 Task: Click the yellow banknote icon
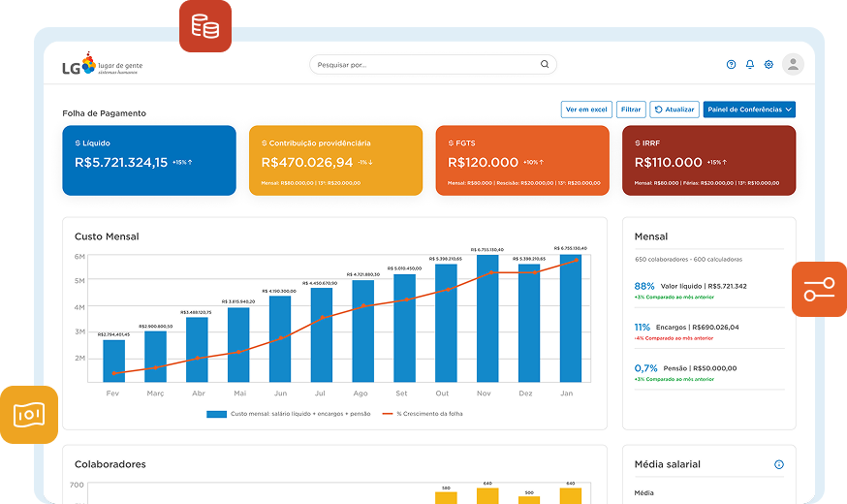(x=28, y=415)
